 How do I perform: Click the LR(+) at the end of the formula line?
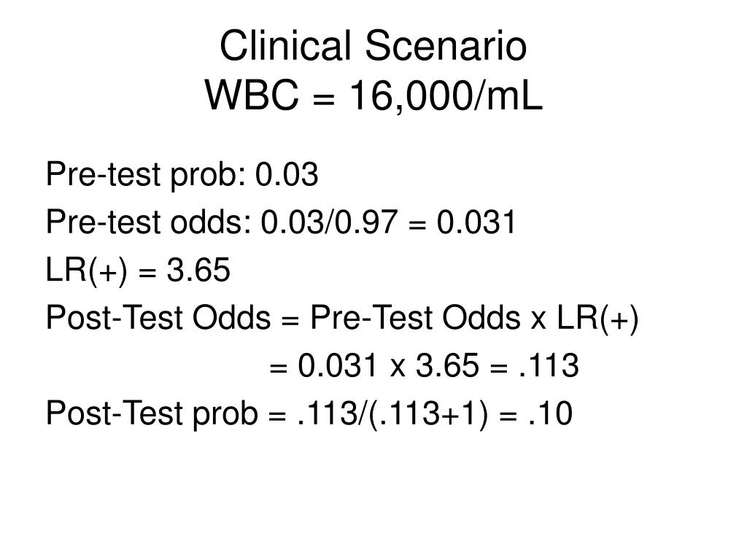[x=598, y=319]
